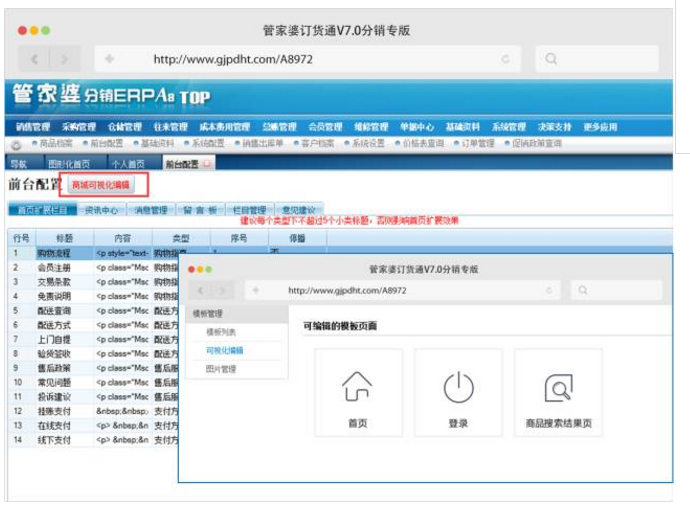Click the search field in the popup window
This screenshot has width=690, height=513.
(x=616, y=290)
